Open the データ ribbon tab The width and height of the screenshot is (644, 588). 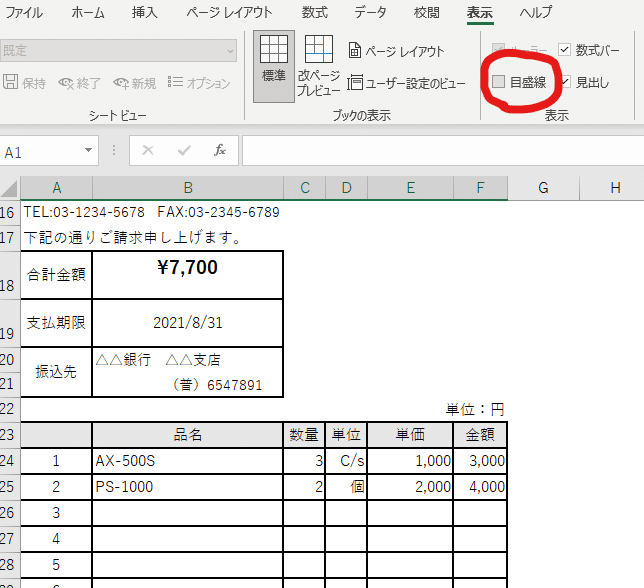pyautogui.click(x=370, y=12)
